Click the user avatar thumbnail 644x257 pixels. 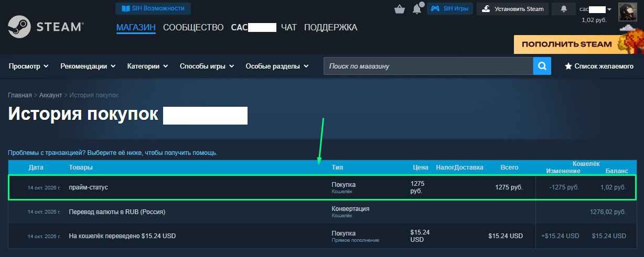point(628,12)
